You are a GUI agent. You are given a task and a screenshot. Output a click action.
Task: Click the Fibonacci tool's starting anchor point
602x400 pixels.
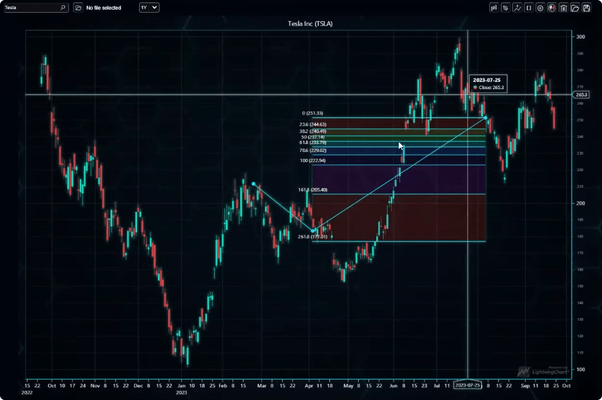coord(253,184)
